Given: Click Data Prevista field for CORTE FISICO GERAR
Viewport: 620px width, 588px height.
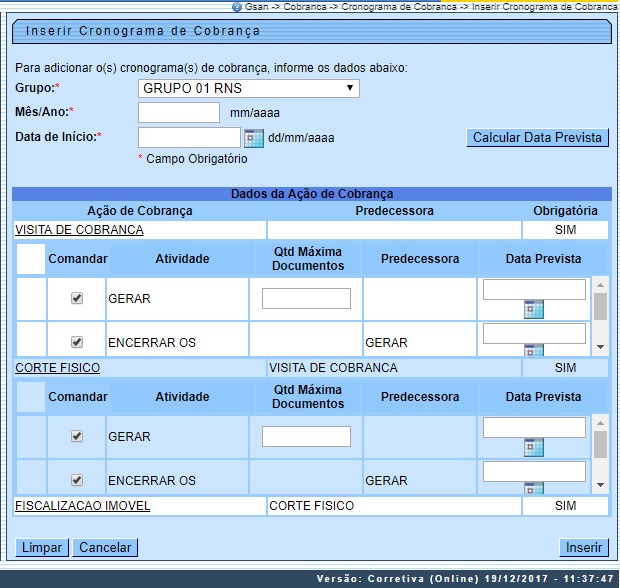Looking at the screenshot, I should 534,427.
